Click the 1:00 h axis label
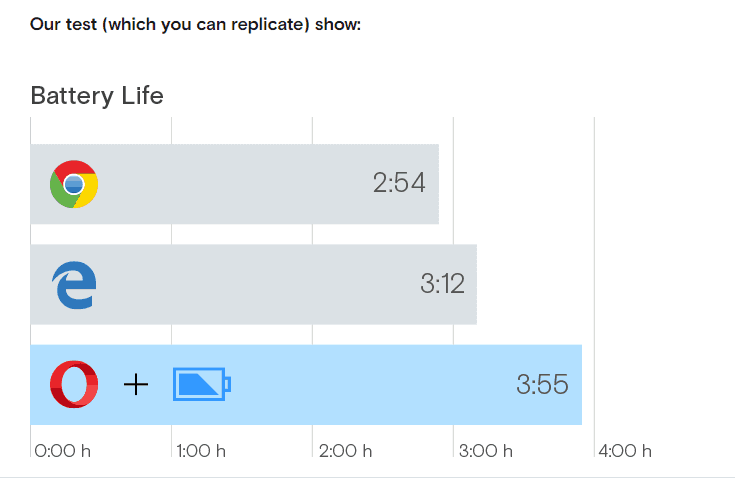The width and height of the screenshot is (735, 490). click(x=201, y=451)
